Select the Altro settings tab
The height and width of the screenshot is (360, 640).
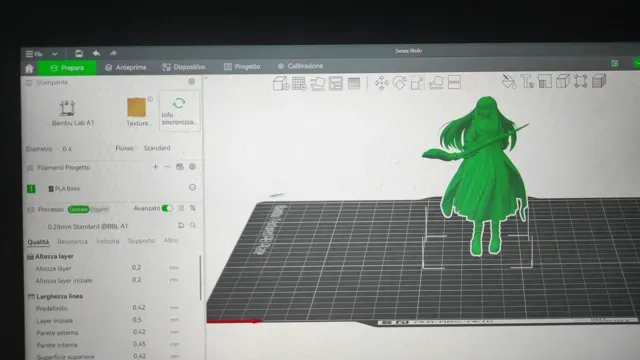click(x=171, y=240)
